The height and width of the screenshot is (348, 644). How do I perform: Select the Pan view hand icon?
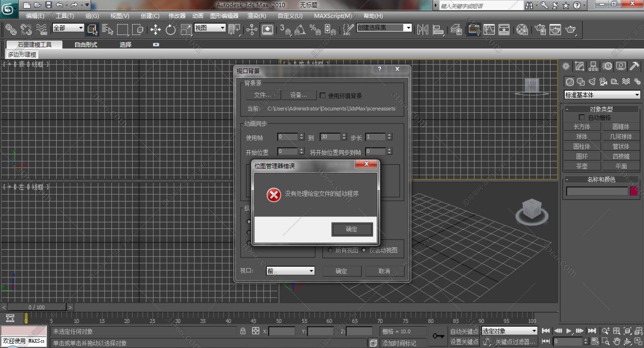[617, 341]
